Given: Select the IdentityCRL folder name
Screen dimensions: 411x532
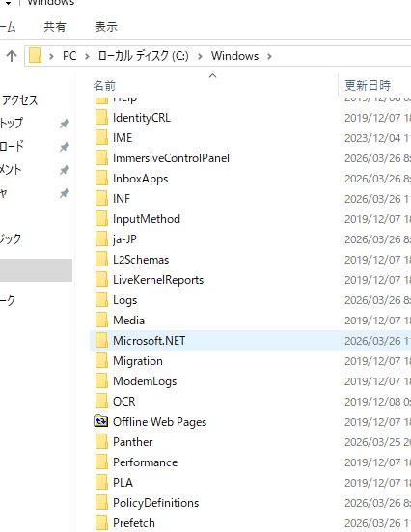Looking at the screenshot, I should [x=142, y=118].
